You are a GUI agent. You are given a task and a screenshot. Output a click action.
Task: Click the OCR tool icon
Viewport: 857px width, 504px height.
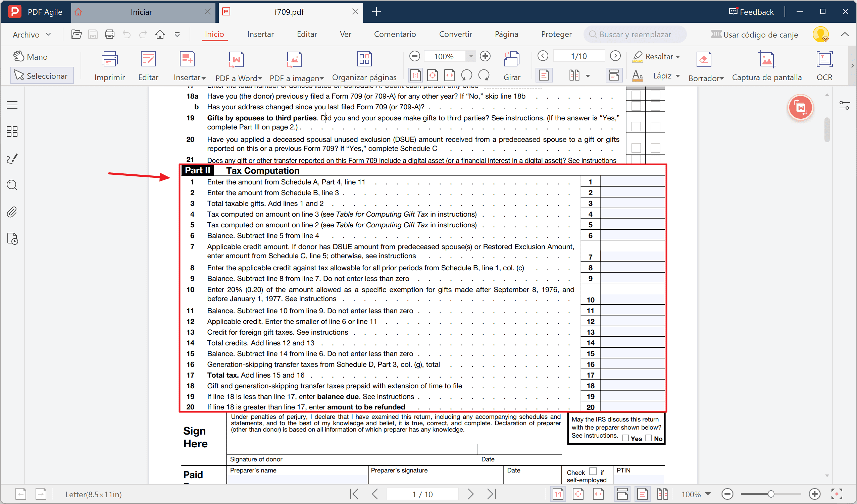click(x=824, y=60)
